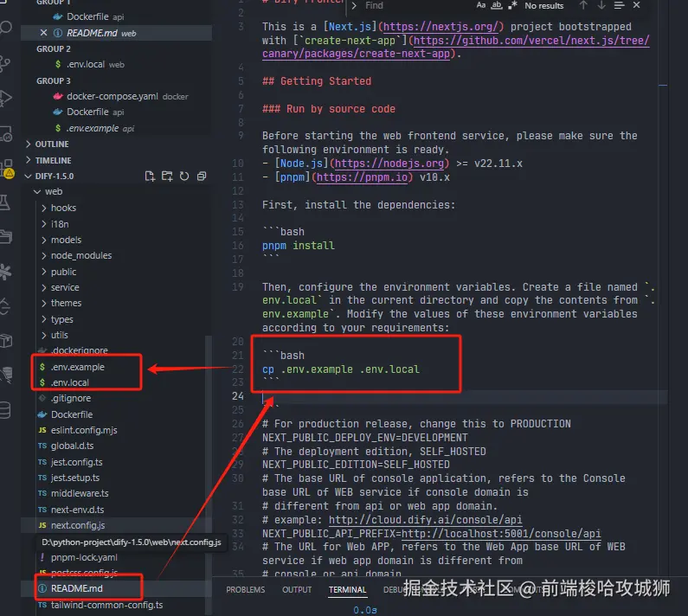Toggle Match Case in the Find widget
688x616 pixels.
point(481,5)
